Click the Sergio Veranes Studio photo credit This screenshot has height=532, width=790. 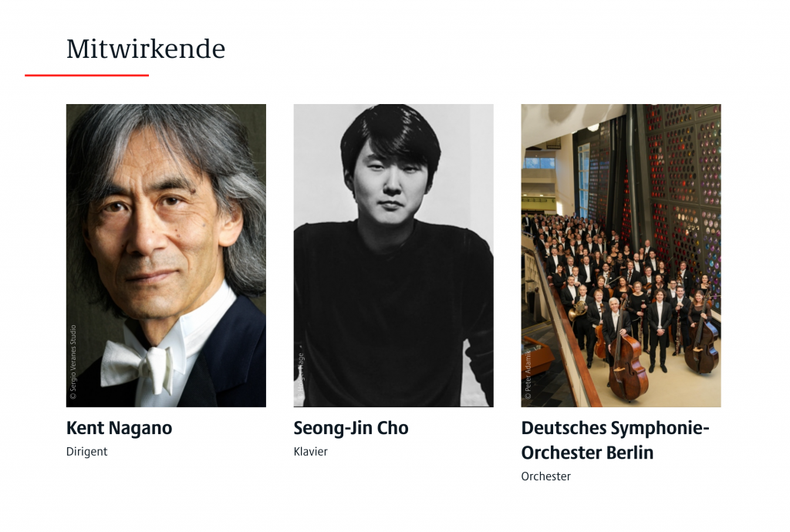coord(73,362)
